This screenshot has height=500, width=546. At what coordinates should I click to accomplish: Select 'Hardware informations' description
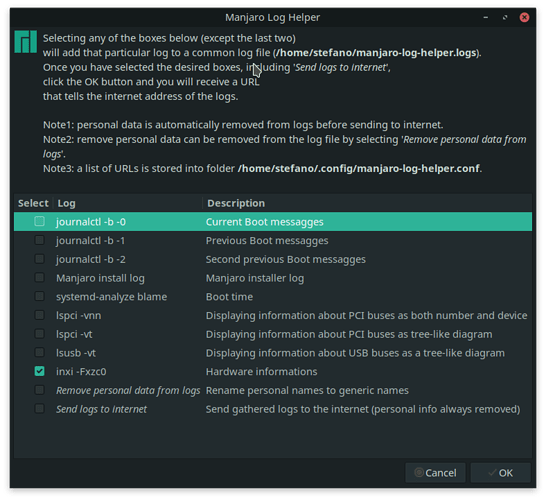click(x=262, y=372)
